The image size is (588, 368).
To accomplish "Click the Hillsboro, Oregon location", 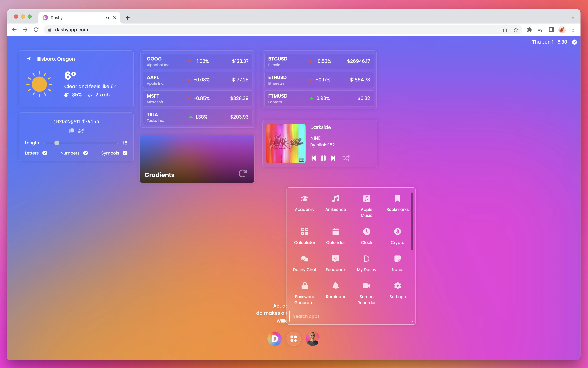I will (x=55, y=59).
